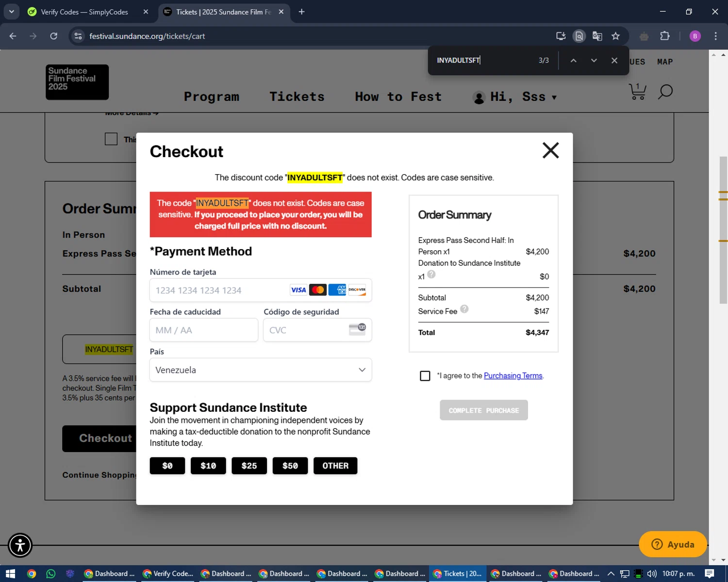The image size is (728, 582).
Task: Open the País country dropdown
Action: 261,370
